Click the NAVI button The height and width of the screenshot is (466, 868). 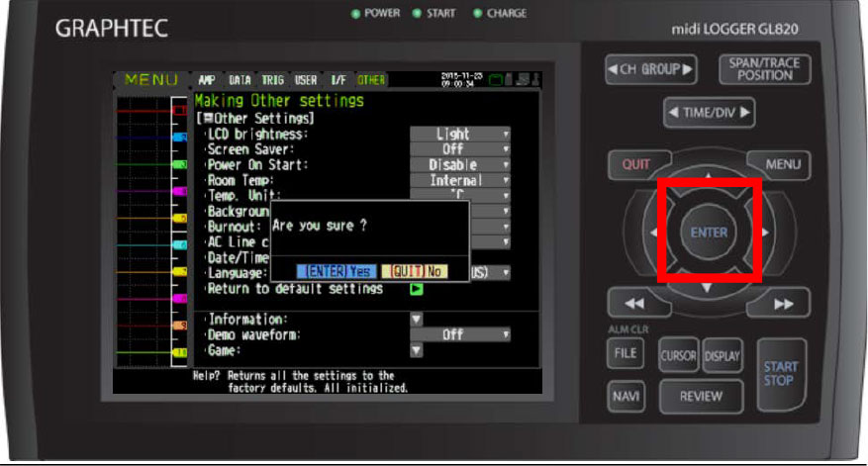click(626, 397)
